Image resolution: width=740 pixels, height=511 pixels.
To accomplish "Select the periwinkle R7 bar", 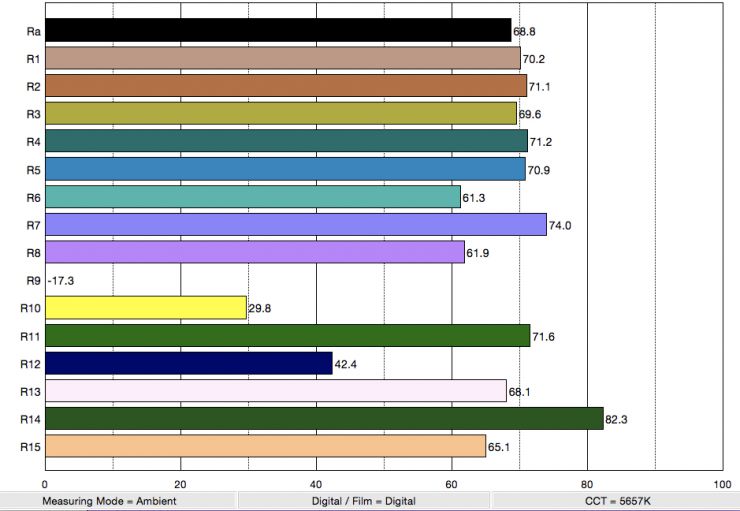I will 296,225.
